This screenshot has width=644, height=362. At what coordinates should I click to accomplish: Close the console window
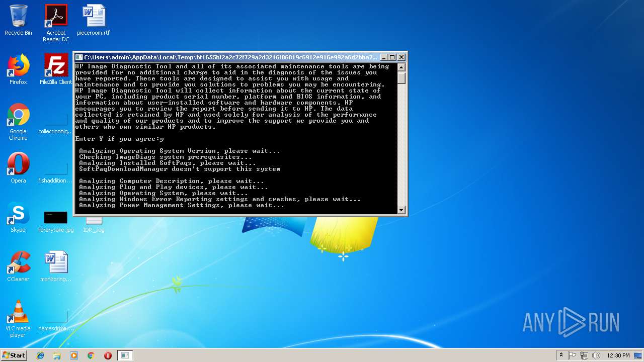(x=401, y=57)
